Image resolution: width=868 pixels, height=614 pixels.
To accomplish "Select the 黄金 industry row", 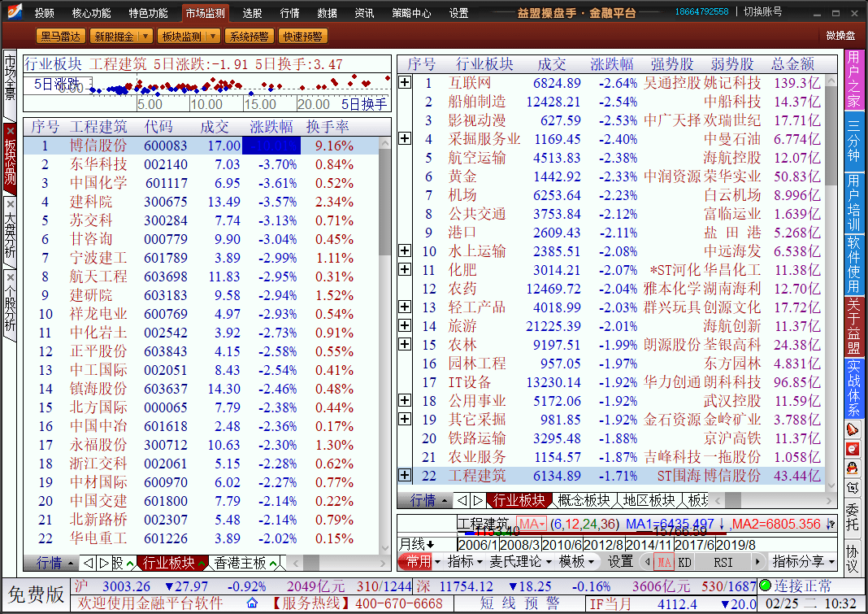I will (612, 176).
